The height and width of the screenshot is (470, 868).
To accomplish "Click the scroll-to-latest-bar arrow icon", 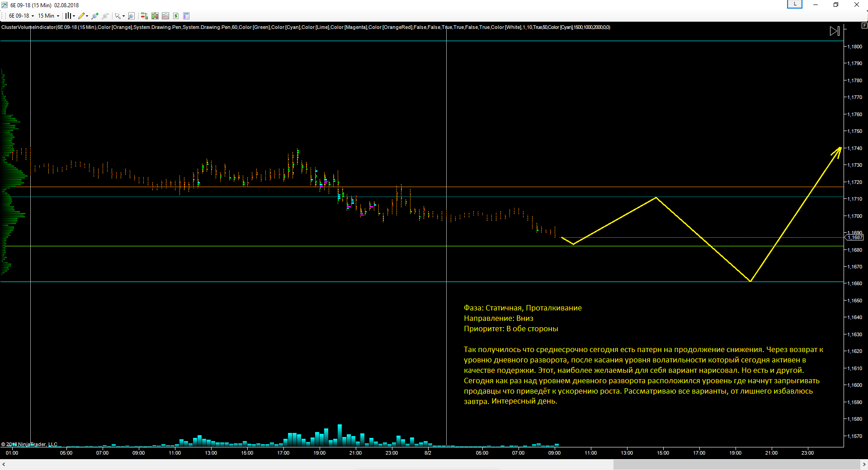I will click(835, 31).
